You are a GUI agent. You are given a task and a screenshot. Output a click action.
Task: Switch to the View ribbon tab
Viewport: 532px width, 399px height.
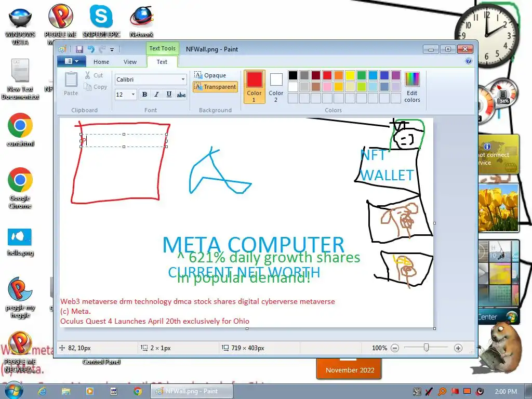click(130, 62)
